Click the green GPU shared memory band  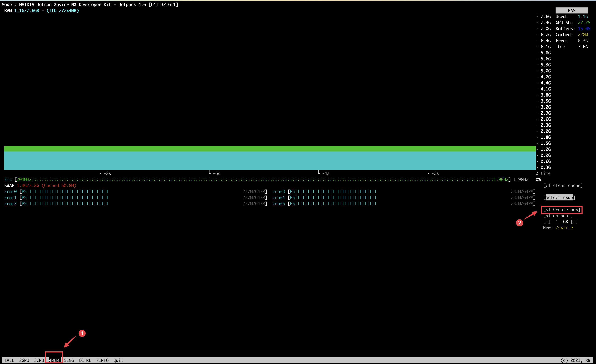[270, 149]
